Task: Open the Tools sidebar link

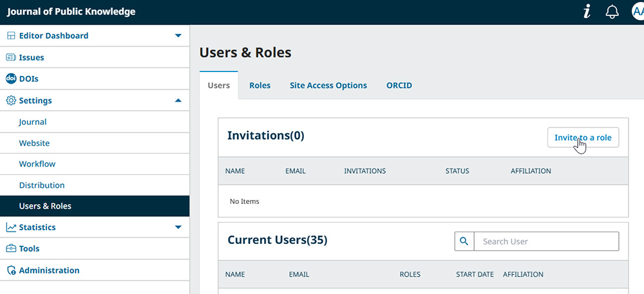Action: [x=29, y=248]
